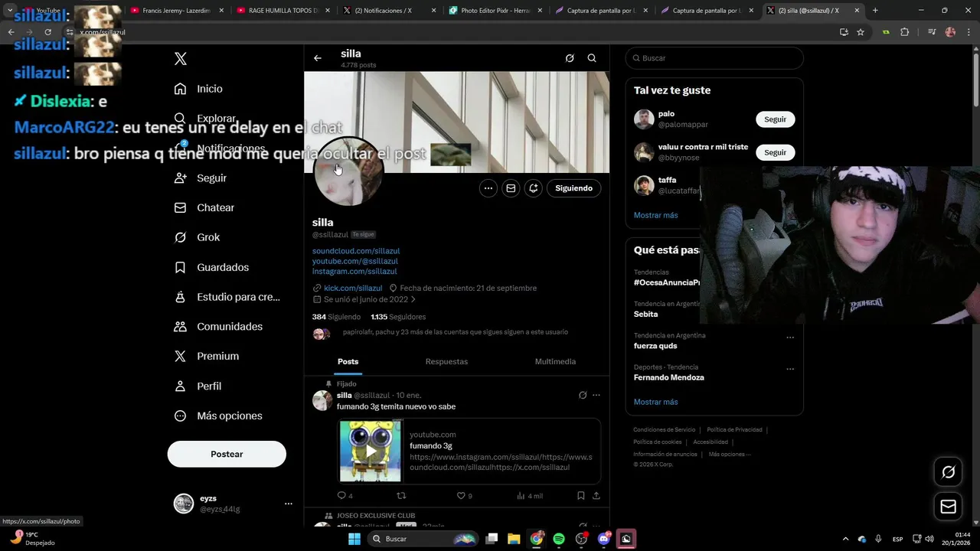Share the pinned post
980x551 pixels.
(596, 496)
